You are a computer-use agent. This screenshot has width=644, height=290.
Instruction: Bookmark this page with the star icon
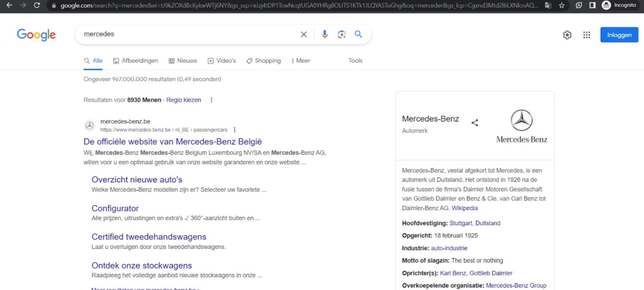coord(562,5)
